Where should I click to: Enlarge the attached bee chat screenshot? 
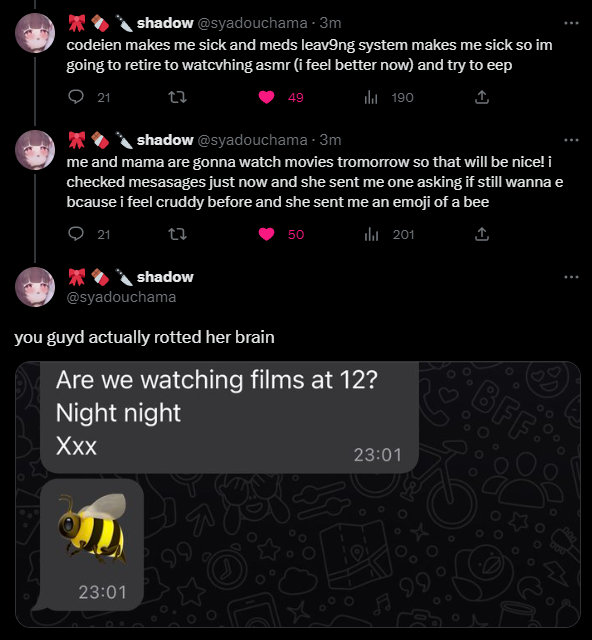click(298, 494)
